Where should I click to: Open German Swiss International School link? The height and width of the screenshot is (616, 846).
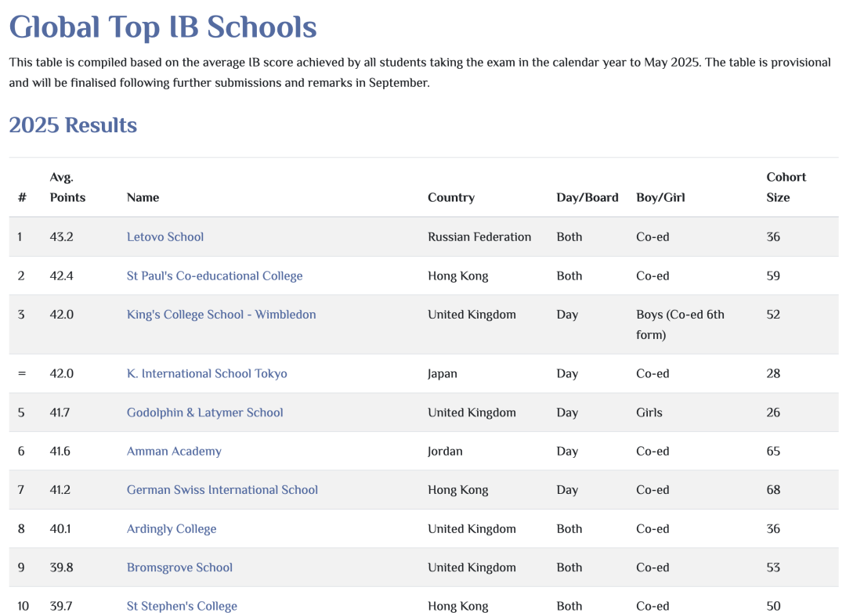coord(222,490)
